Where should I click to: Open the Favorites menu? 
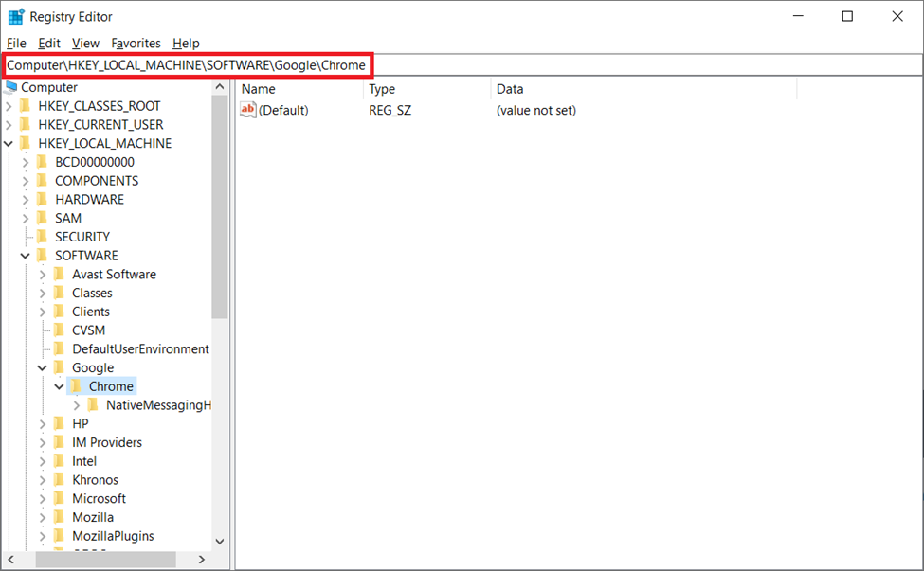(x=136, y=43)
